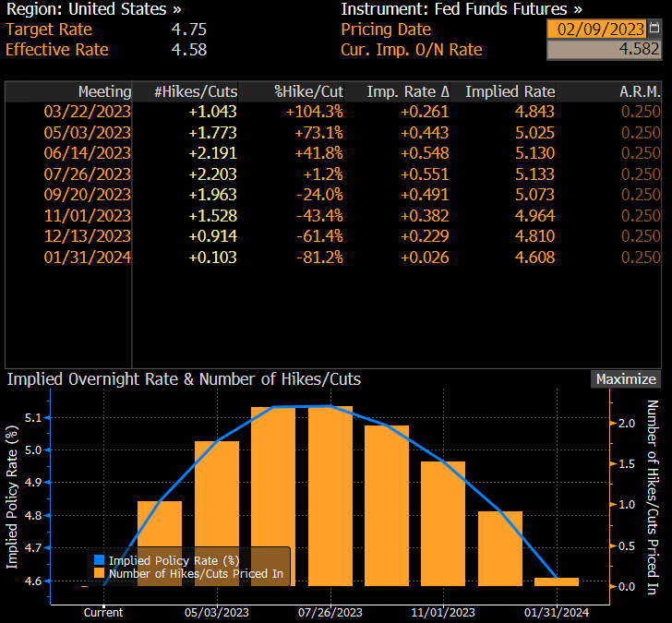The width and height of the screenshot is (672, 623).
Task: Click the smallest orange bar at 01/31/2024
Action: pos(556,581)
